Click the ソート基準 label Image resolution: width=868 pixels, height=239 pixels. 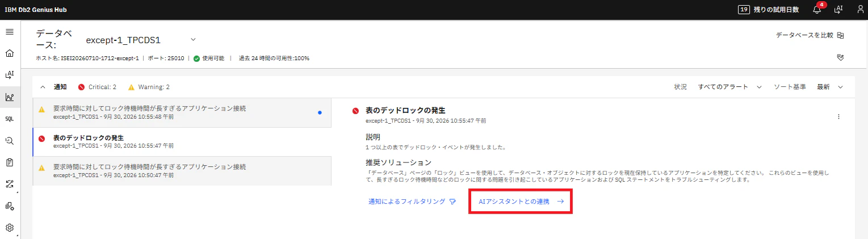click(x=790, y=87)
